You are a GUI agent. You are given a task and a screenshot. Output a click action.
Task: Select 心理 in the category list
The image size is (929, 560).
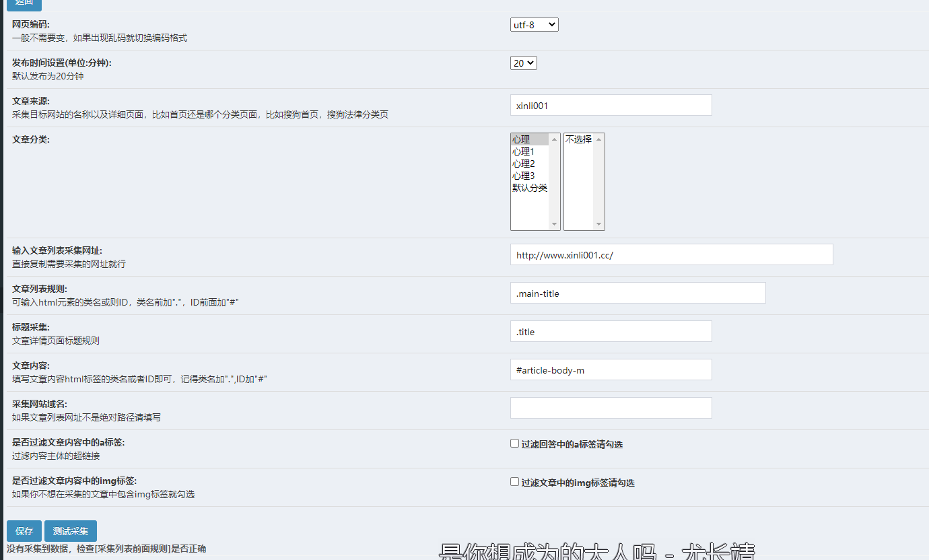click(x=529, y=139)
